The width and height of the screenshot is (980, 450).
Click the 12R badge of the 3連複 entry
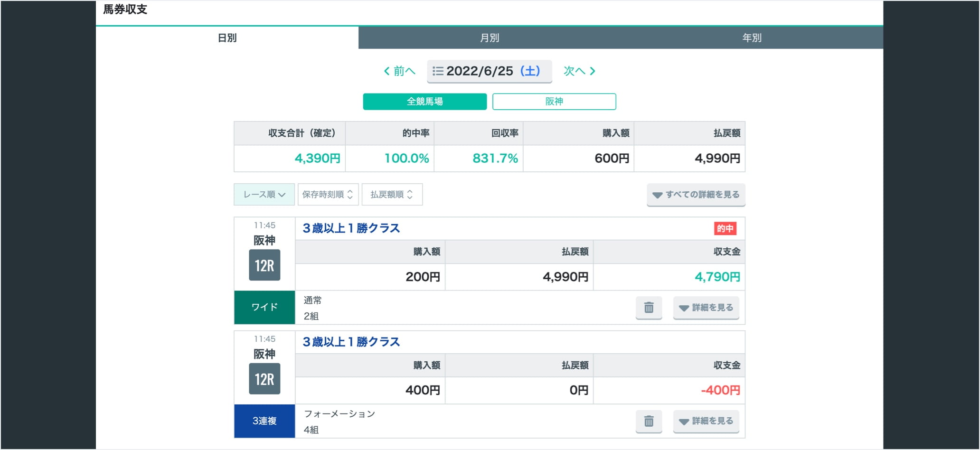pos(264,379)
